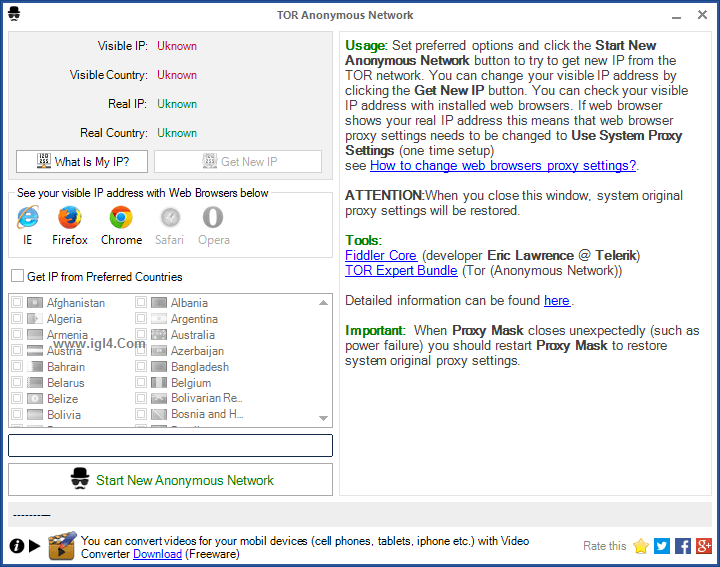
Task: Click the Rate this label
Action: pos(605,546)
